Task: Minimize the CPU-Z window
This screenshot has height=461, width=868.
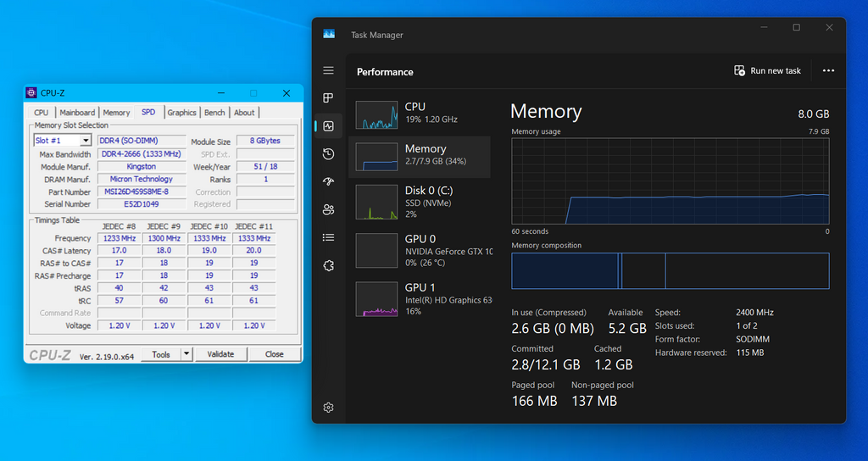Action: [221, 93]
